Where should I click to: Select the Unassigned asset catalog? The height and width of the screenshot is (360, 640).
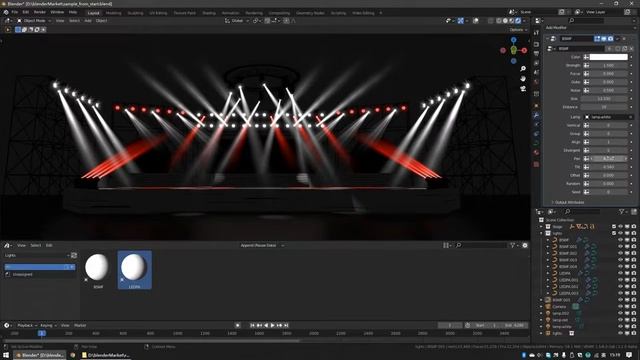[x=40, y=274]
